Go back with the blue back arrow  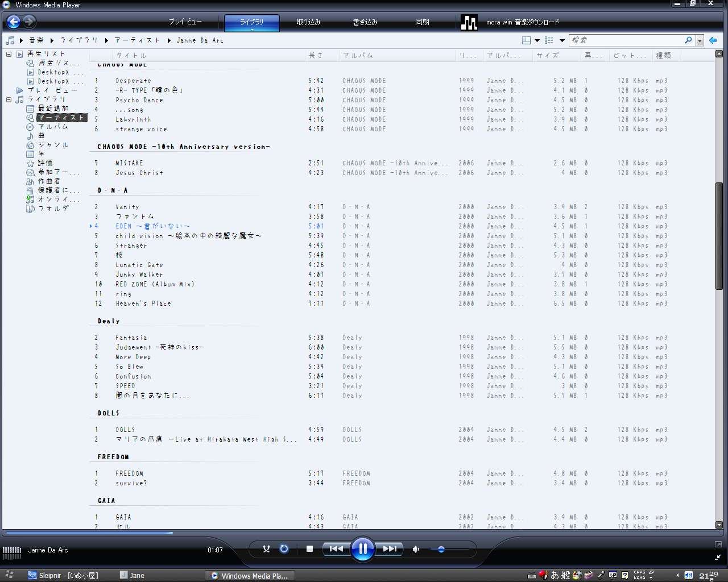tap(13, 22)
